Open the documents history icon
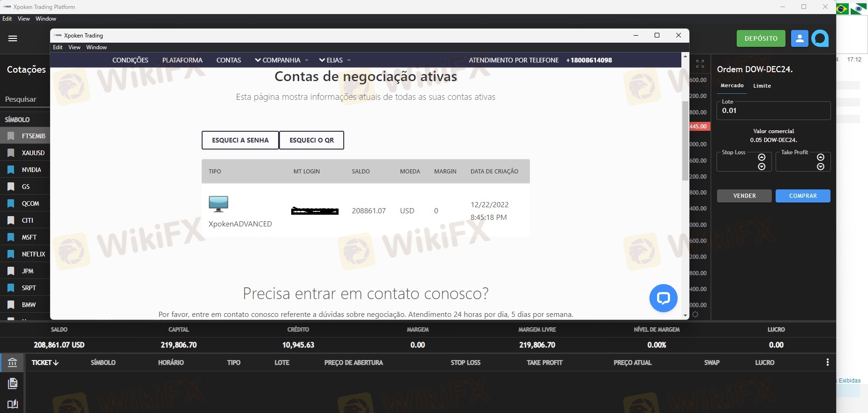Image resolution: width=868 pixels, height=413 pixels. click(13, 383)
